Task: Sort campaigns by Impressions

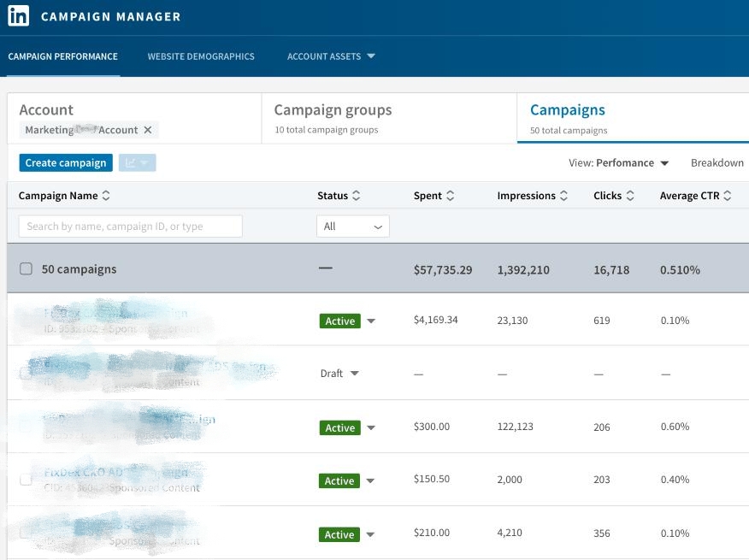Action: 563,196
